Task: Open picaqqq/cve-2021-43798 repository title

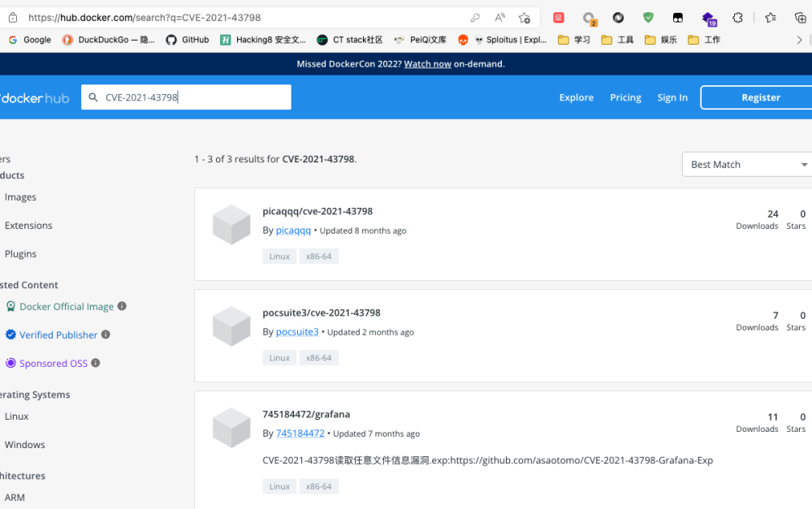Action: tap(317, 211)
